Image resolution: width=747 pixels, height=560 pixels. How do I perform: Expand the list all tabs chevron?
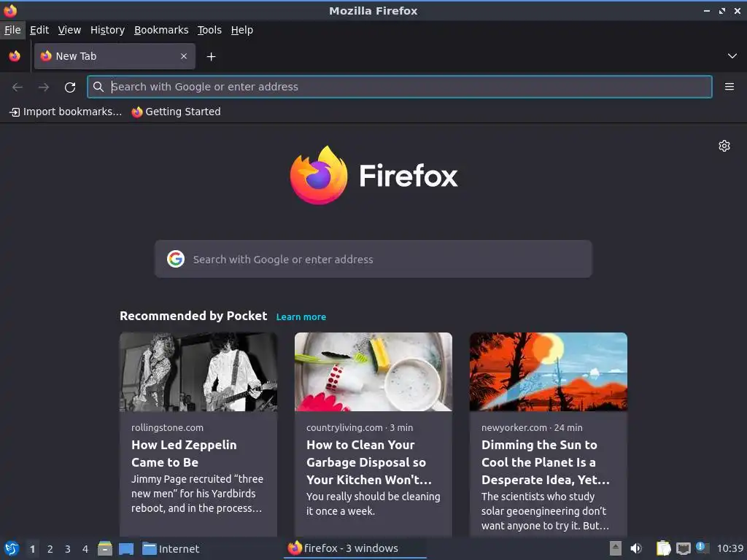point(732,56)
